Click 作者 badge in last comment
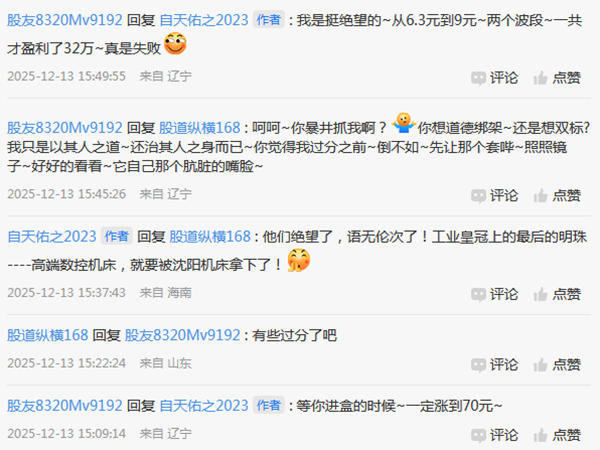Image resolution: width=600 pixels, height=450 pixels. click(269, 406)
